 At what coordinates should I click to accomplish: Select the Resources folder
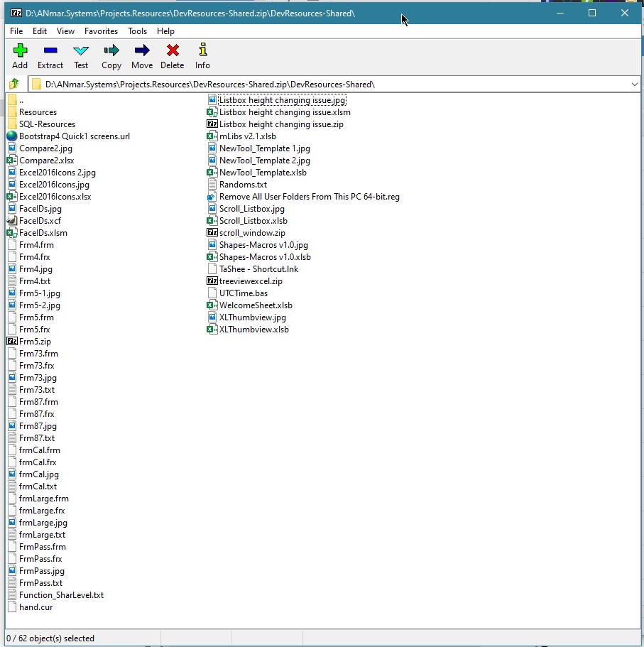[x=38, y=112]
